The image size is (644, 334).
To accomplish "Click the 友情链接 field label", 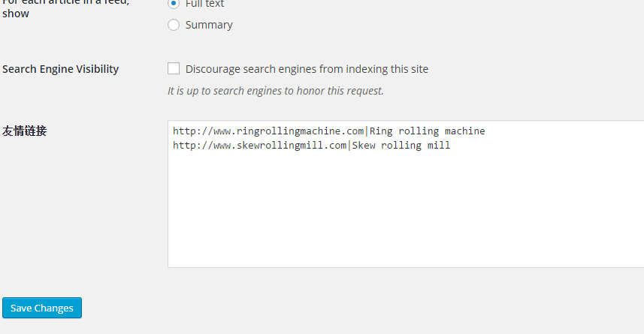I will 25,131.
